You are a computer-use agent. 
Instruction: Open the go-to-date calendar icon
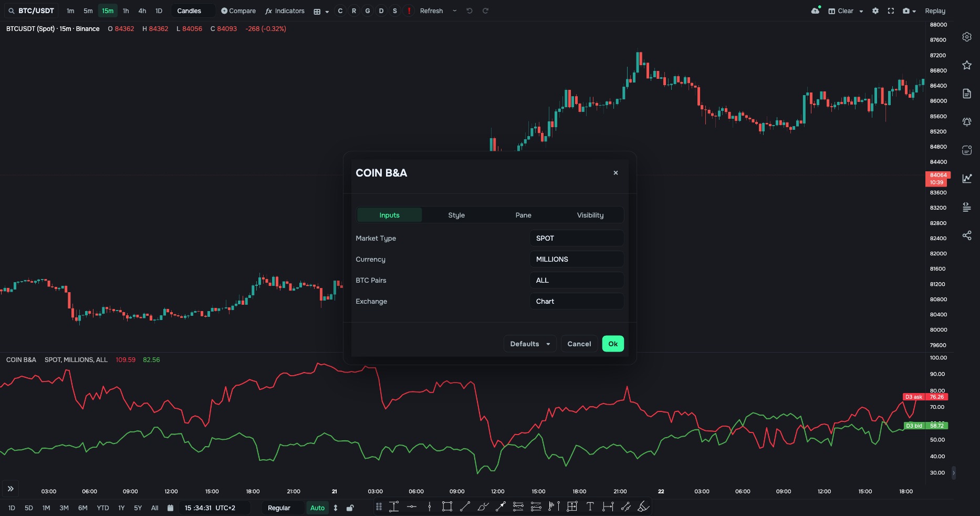point(170,508)
